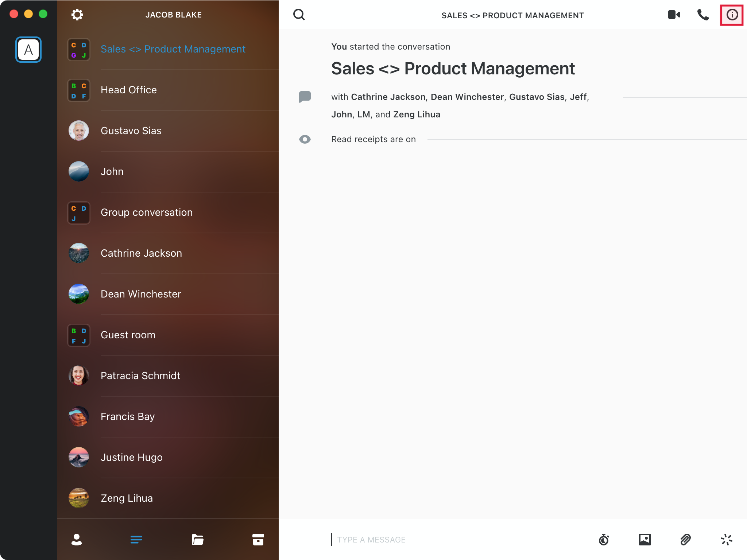
Task: Click Dean Winchester in participants text
Action: [467, 97]
